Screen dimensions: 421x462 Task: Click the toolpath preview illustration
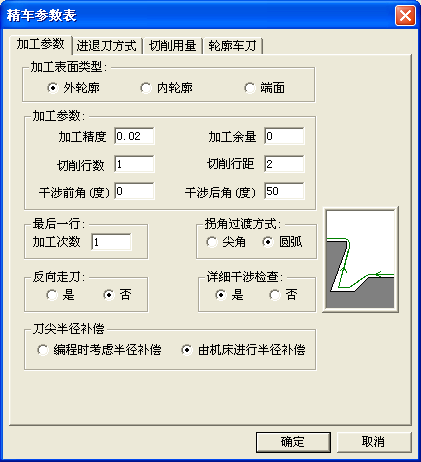361,259
